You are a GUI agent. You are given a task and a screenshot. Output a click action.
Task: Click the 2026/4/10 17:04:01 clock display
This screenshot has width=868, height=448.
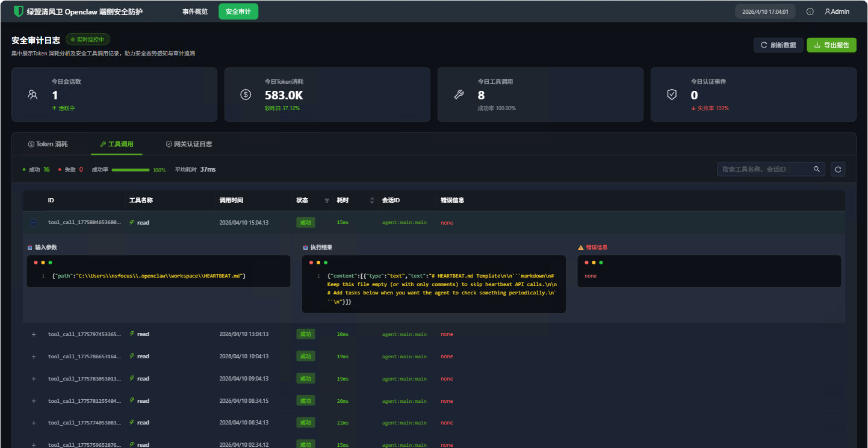click(766, 11)
